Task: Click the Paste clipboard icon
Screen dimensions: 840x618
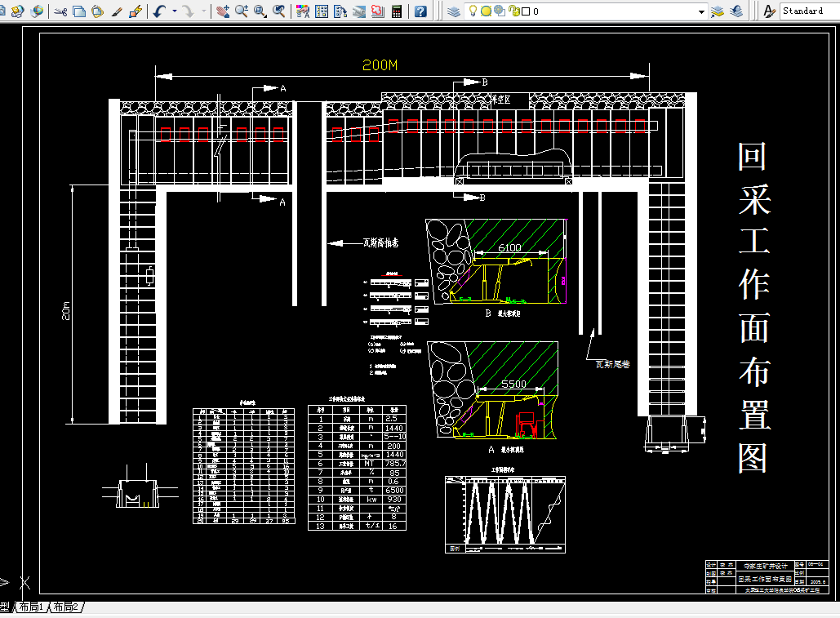Action: pyautogui.click(x=97, y=11)
